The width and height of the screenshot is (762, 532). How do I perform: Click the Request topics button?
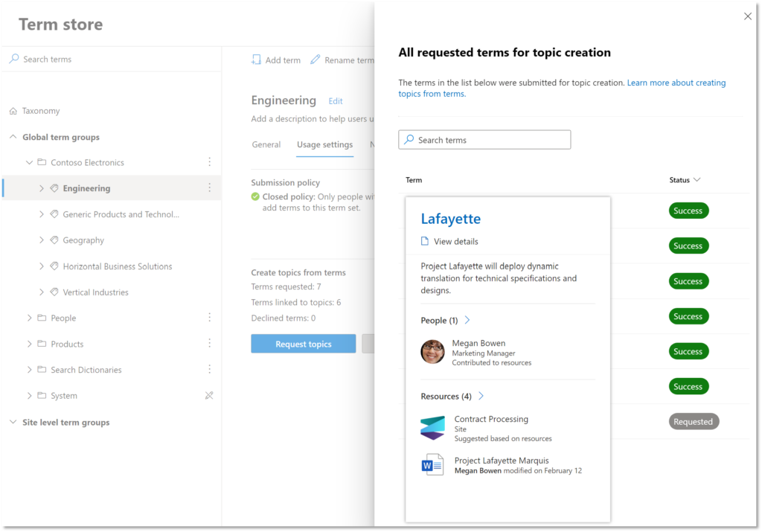point(303,343)
